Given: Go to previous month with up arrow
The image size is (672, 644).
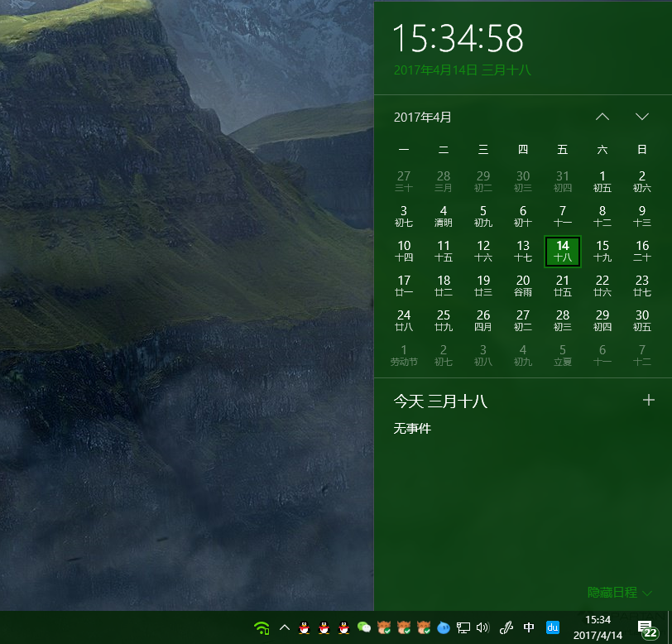Looking at the screenshot, I should [x=602, y=117].
